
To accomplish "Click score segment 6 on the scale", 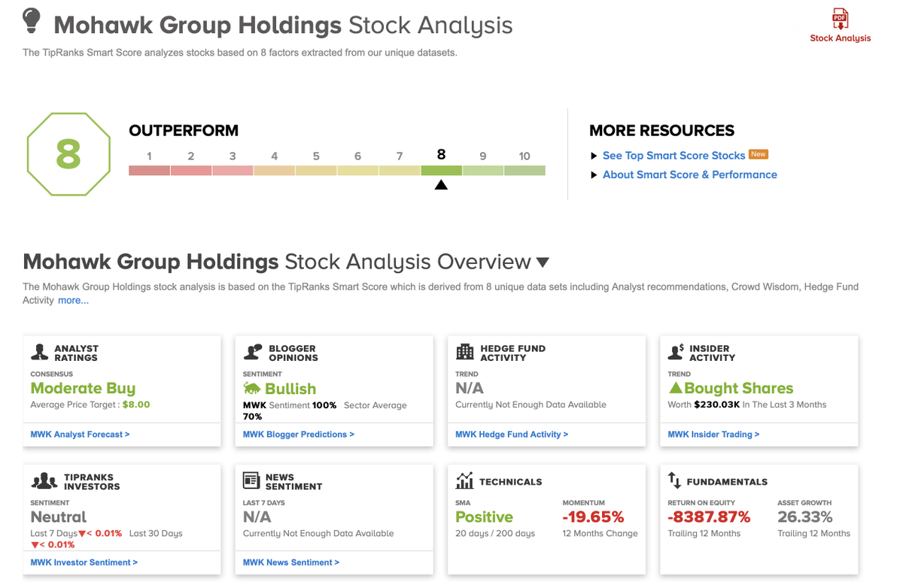I will click(x=358, y=171).
